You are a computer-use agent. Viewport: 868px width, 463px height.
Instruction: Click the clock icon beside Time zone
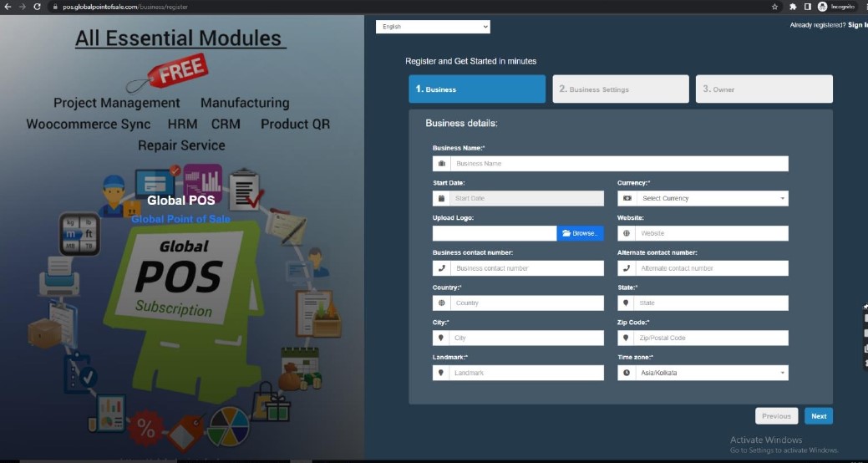(x=627, y=373)
